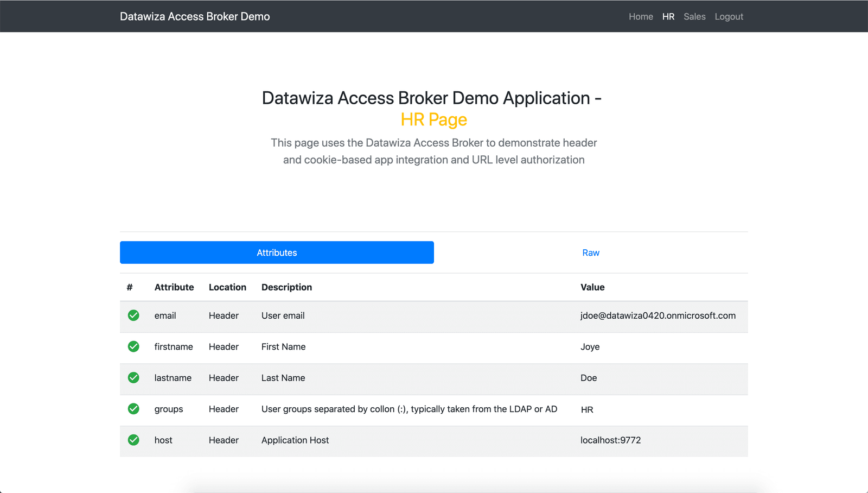Go to the HR page in navbar

[x=668, y=17]
